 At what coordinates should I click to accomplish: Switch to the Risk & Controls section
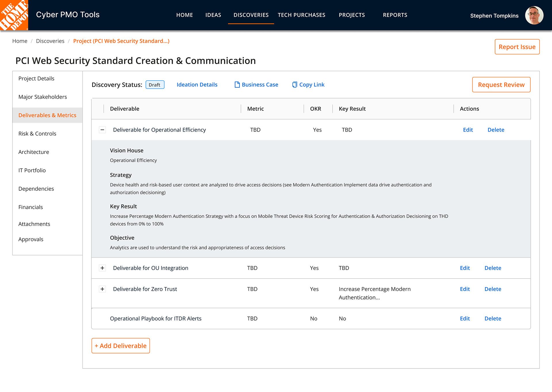[37, 134]
